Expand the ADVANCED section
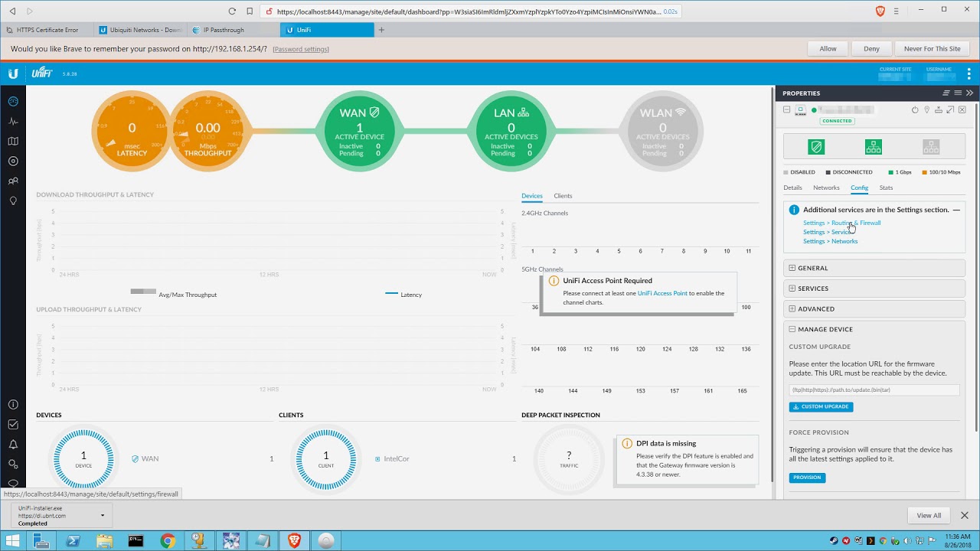This screenshot has width=980, height=551. pyautogui.click(x=874, y=308)
